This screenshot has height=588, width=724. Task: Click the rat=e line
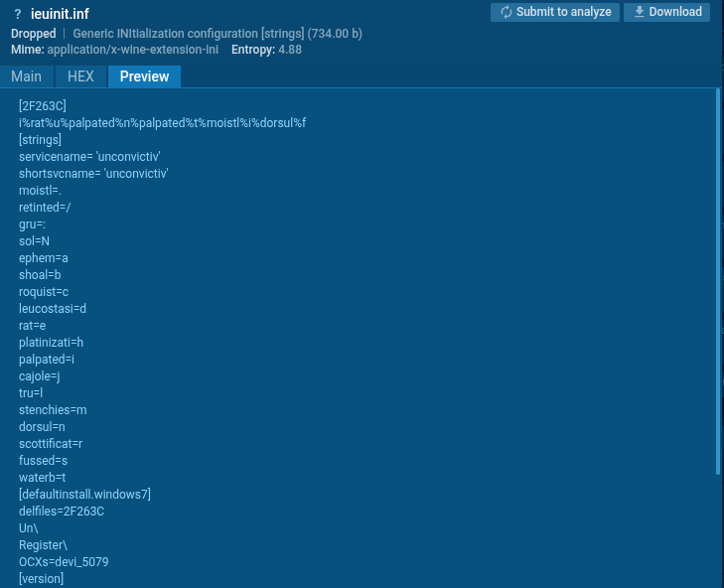(x=33, y=325)
